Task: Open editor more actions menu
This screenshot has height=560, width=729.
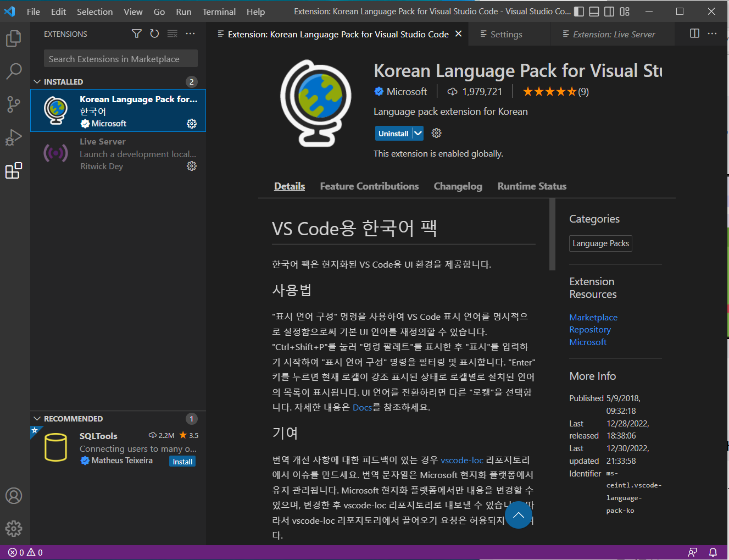Action: [x=712, y=34]
